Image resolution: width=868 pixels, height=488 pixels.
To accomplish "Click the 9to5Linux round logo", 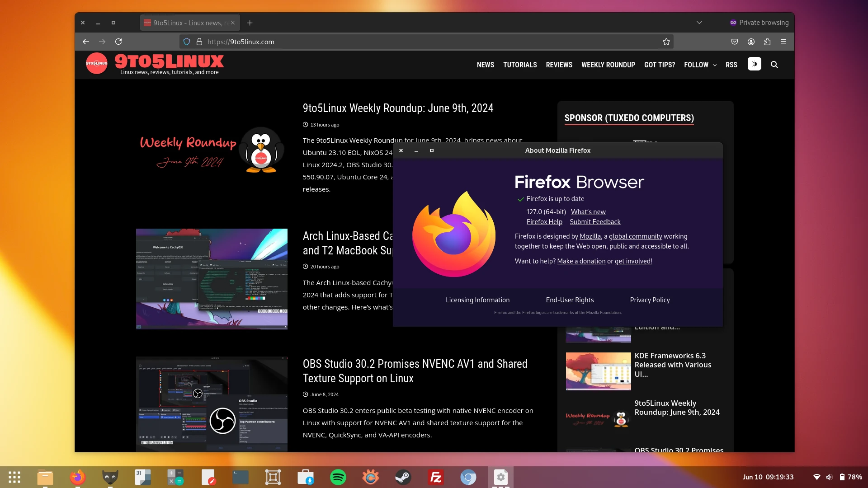I will pos(97,63).
